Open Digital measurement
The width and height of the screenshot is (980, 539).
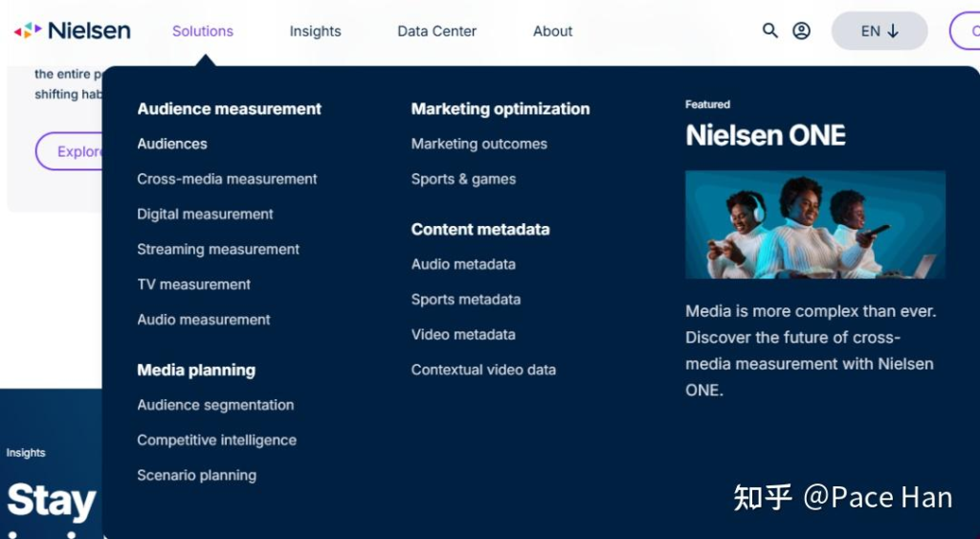[205, 214]
